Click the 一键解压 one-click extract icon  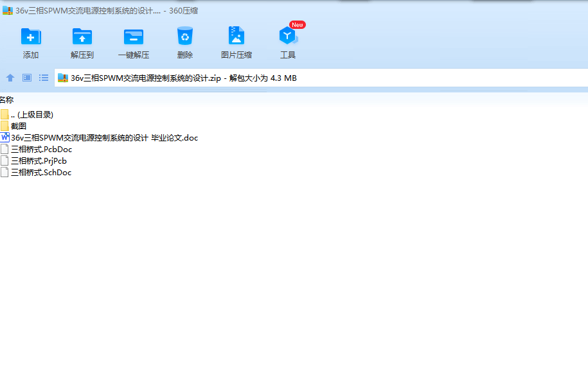(x=134, y=37)
